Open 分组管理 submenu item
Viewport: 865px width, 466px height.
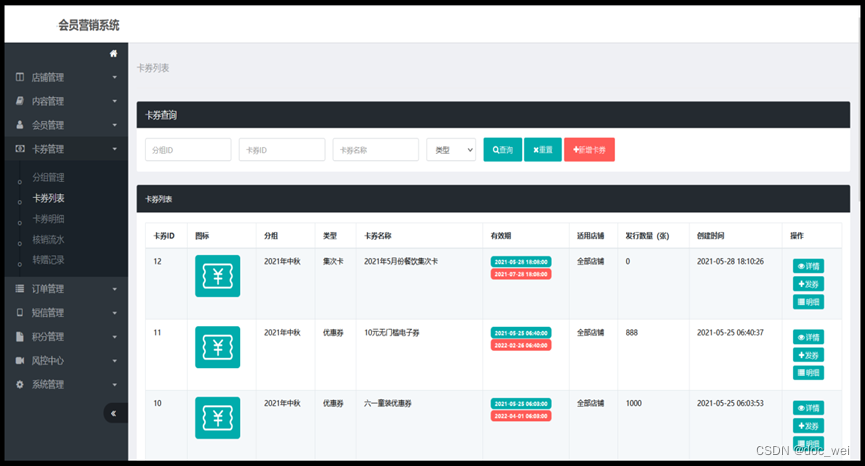(x=49, y=177)
